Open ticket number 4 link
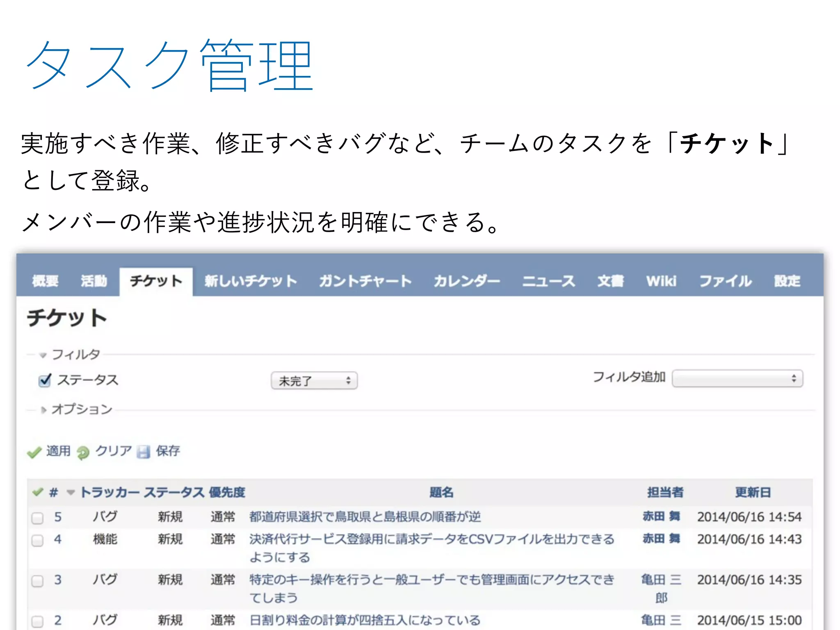Screen dimensions: 840x630 (x=58, y=539)
